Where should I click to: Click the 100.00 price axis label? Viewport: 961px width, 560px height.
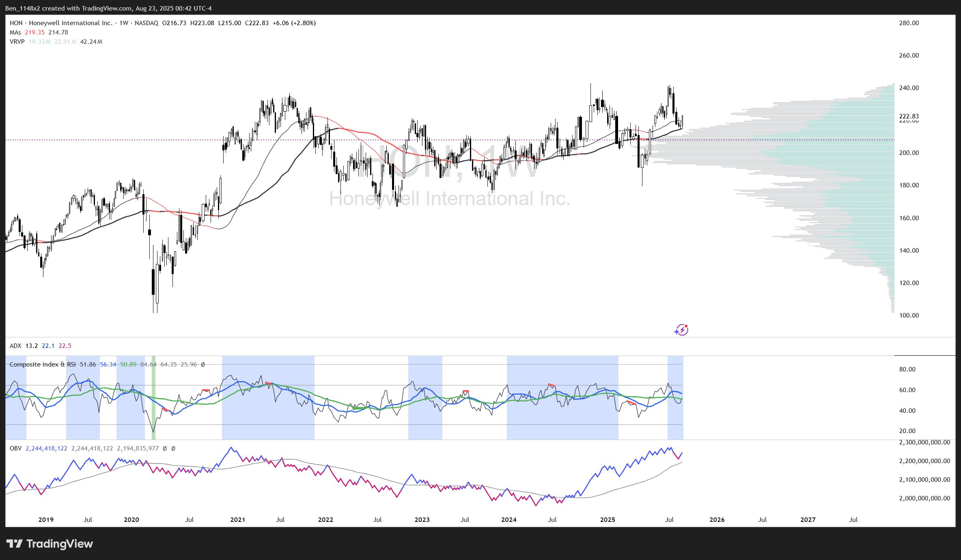click(909, 315)
